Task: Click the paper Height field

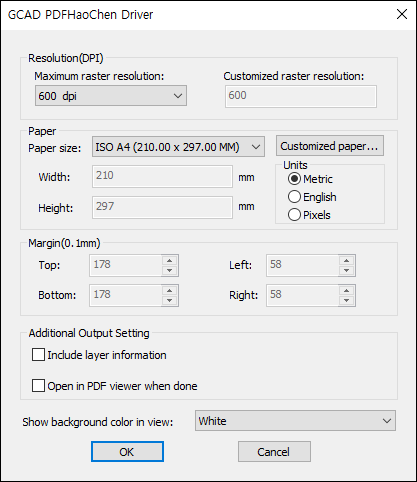Action: 162,207
